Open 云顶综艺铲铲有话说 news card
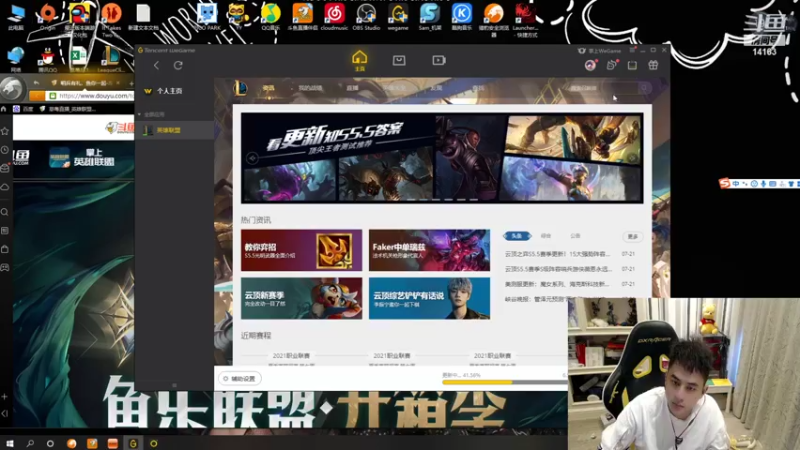Viewport: 800px width, 450px height. (x=429, y=298)
